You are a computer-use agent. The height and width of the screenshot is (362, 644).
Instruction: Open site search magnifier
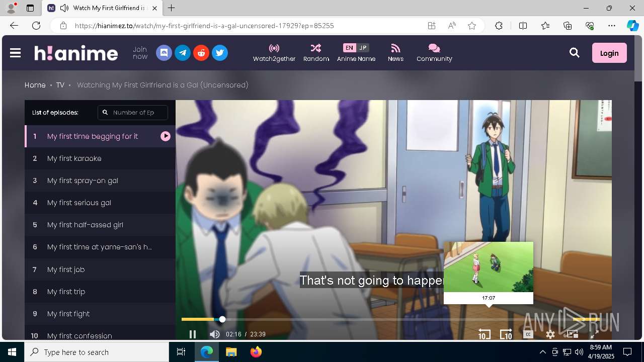[575, 53]
